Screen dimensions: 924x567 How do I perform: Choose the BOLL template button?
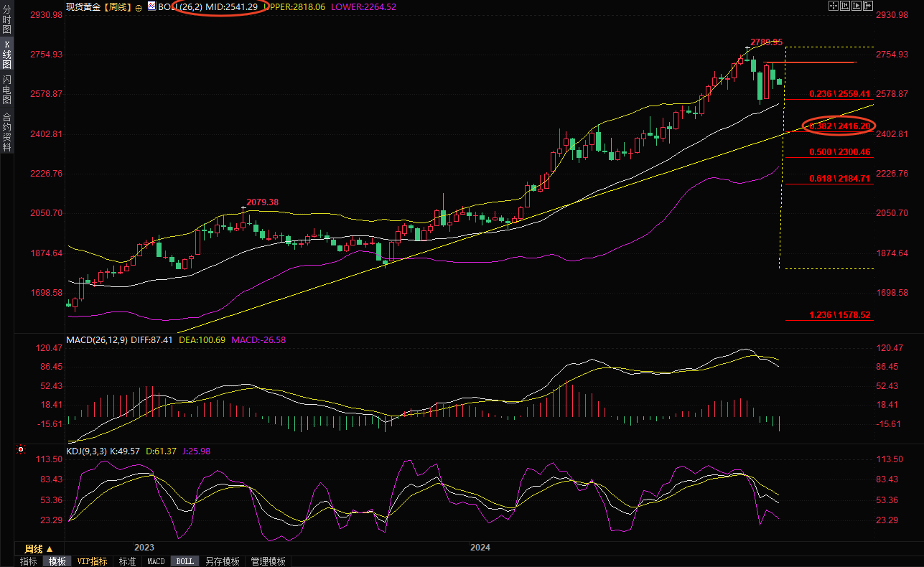[x=185, y=561]
